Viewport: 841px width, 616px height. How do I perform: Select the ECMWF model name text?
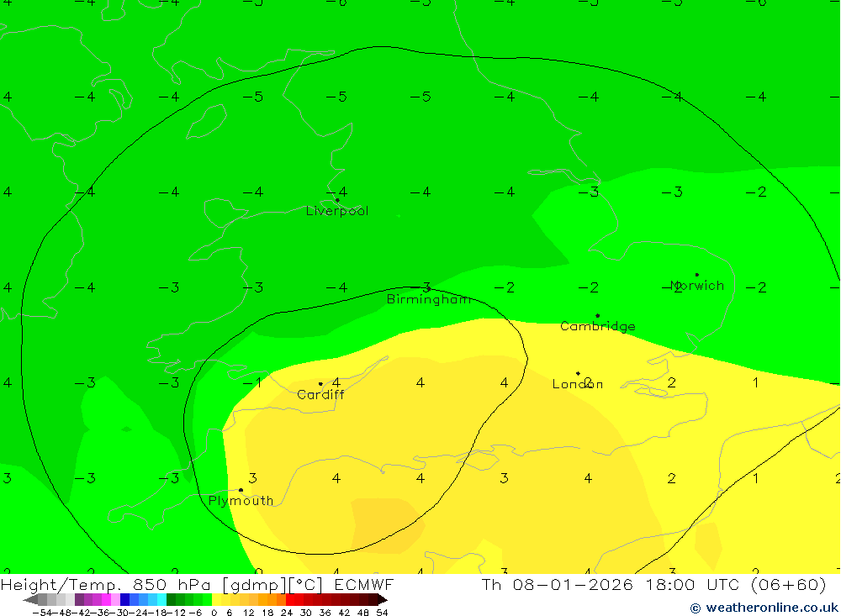[364, 584]
